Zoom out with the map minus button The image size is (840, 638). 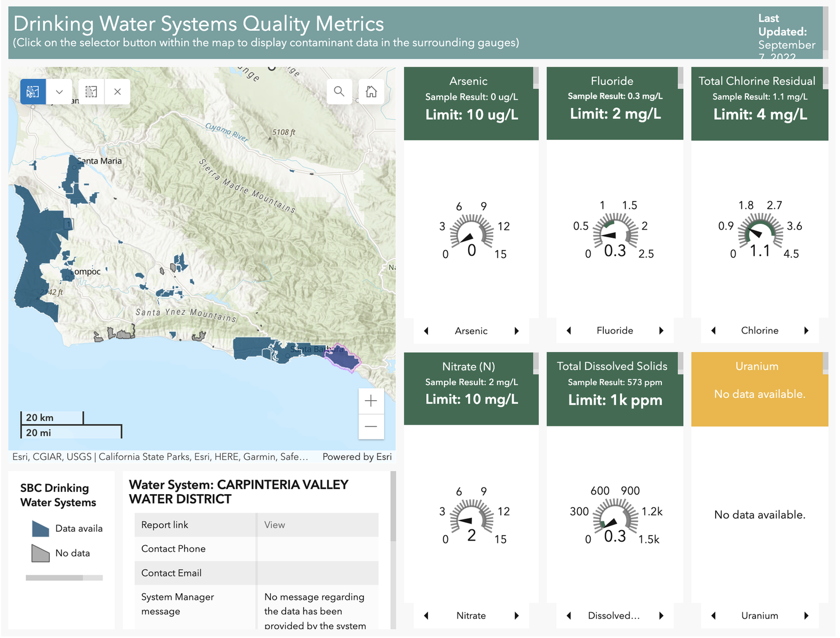click(371, 426)
